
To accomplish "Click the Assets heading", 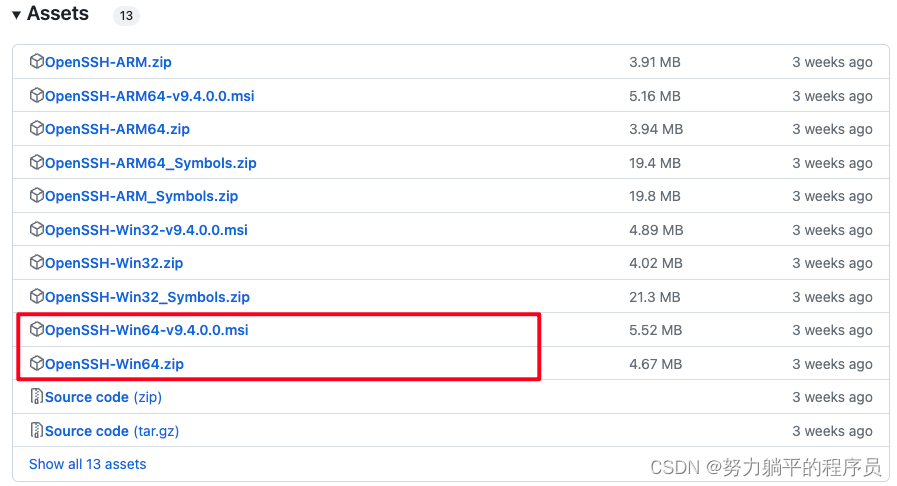I will click(58, 14).
